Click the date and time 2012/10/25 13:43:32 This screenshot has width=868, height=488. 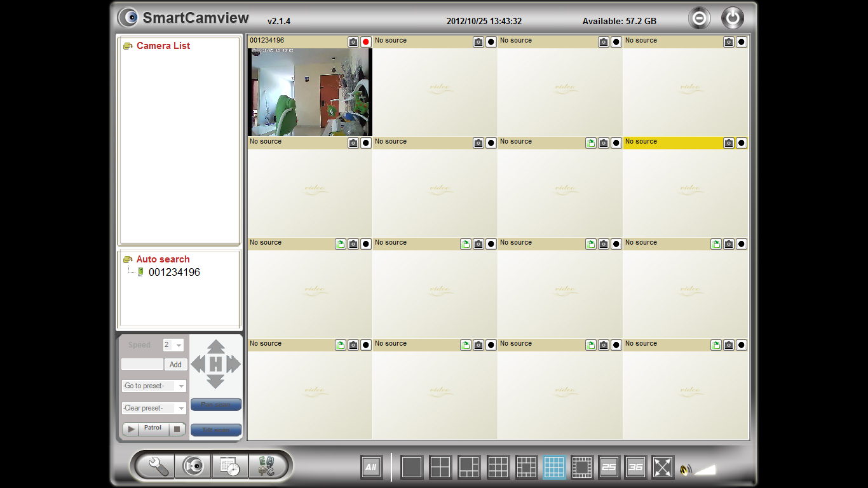(x=484, y=21)
